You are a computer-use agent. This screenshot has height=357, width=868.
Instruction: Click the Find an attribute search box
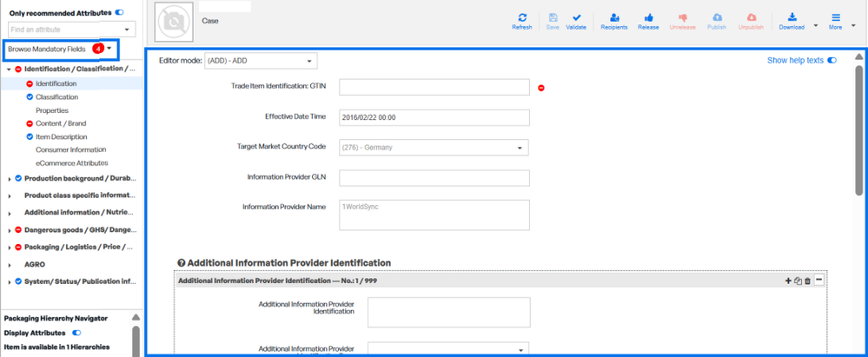click(x=65, y=30)
